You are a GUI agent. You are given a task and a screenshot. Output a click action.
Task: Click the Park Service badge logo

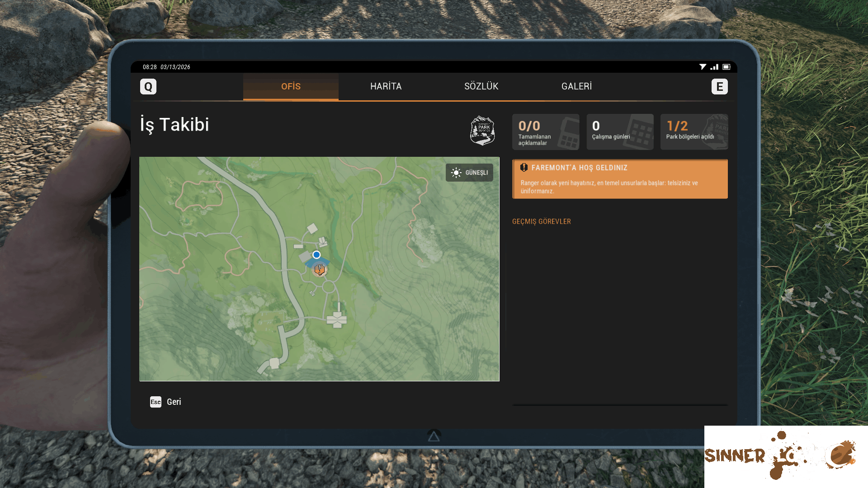482,131
